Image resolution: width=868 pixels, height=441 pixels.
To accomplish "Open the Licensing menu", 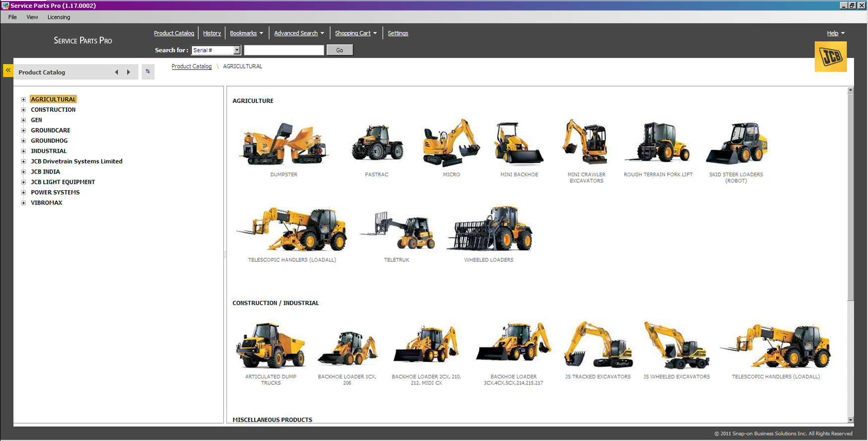I will coord(59,17).
